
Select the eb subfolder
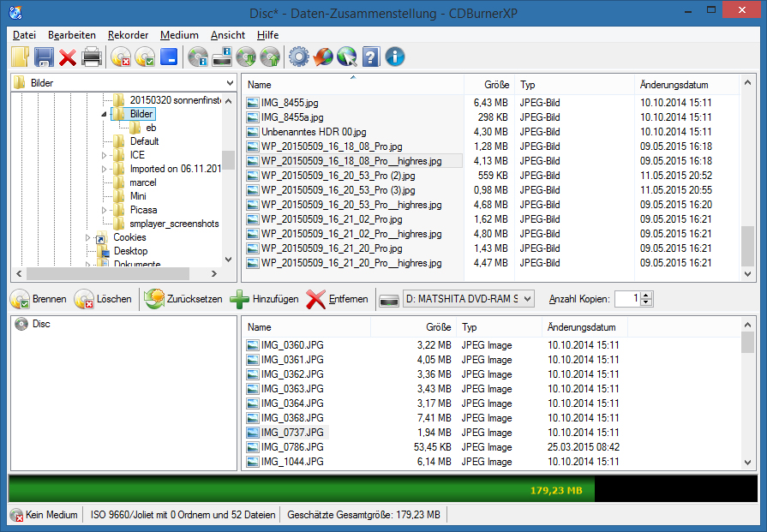(151, 128)
